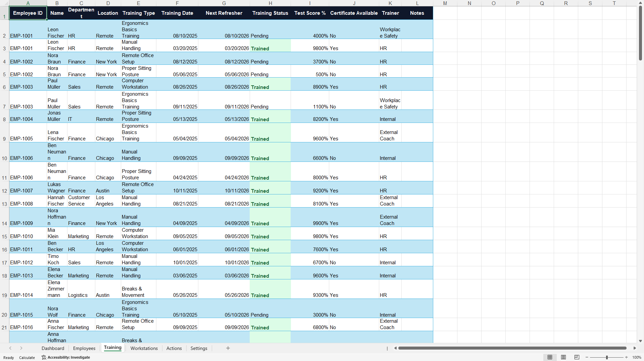Image resolution: width=644 pixels, height=361 pixels.
Task: Click Pending status in EMP-1015 row
Action: coord(270,309)
